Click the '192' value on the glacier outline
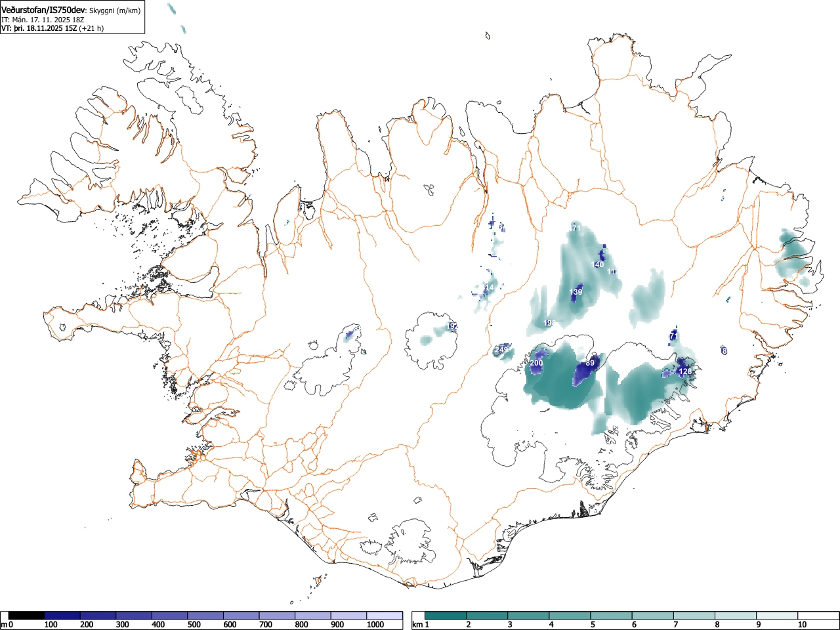840x630 pixels. (453, 326)
